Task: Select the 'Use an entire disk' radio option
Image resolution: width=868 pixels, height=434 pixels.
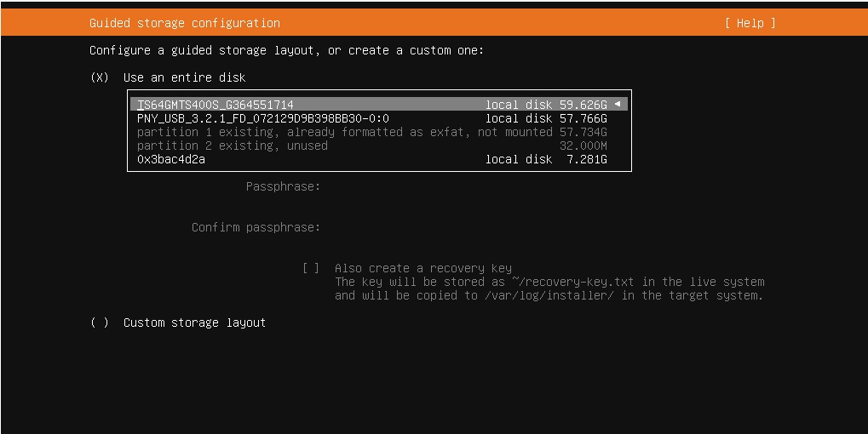Action: click(x=100, y=77)
